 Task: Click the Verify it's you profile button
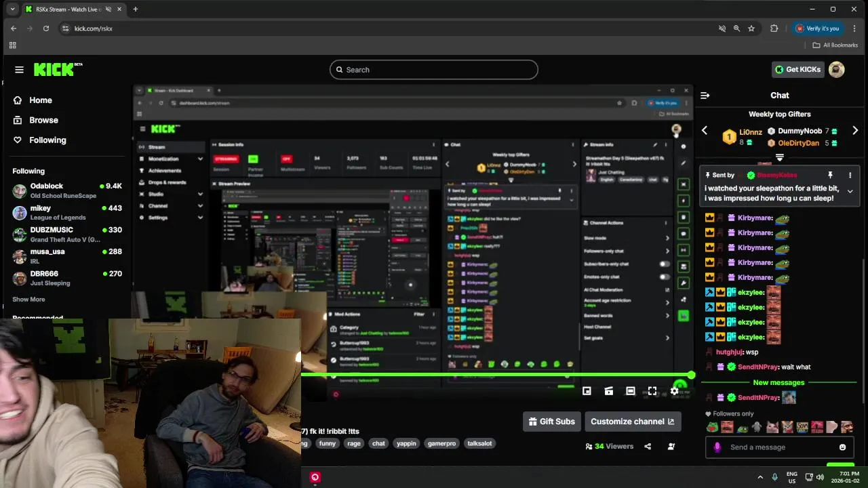[x=817, y=28]
